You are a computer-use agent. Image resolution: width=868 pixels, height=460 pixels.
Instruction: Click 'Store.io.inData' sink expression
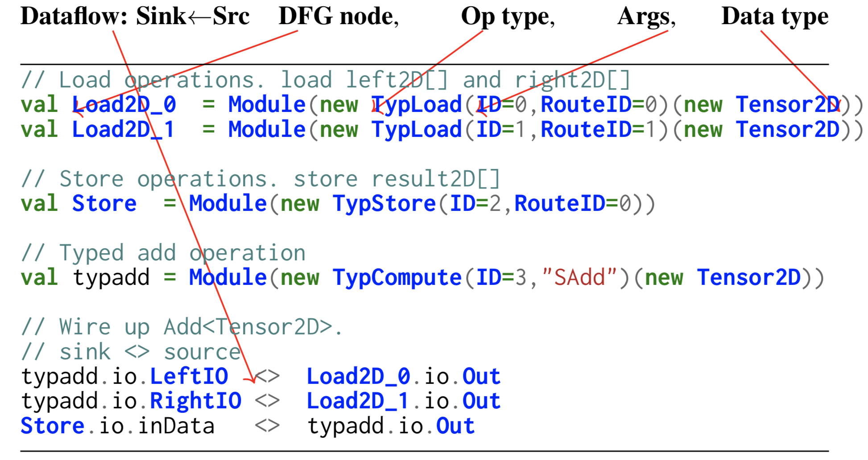[x=118, y=426]
